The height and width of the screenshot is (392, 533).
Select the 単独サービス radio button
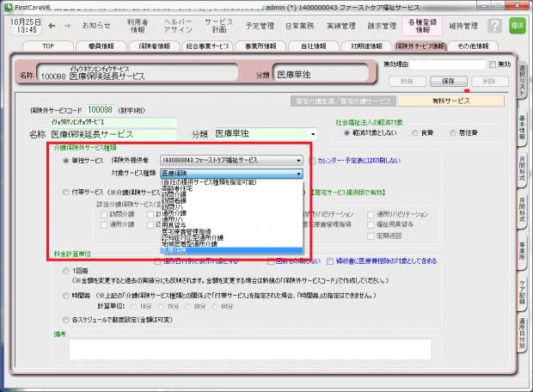click(66, 161)
